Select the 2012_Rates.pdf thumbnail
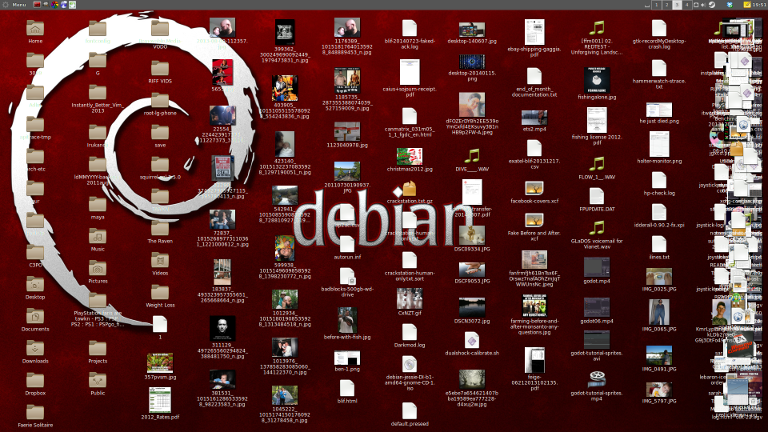 (160, 400)
